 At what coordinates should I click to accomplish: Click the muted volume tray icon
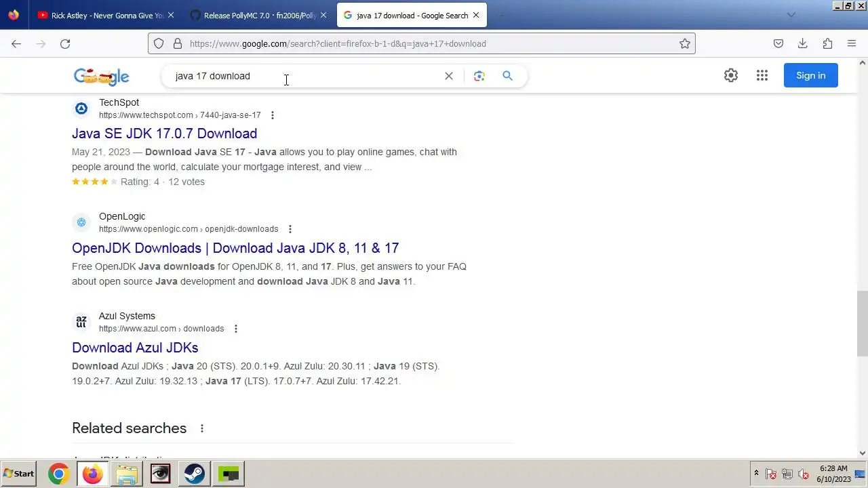804,474
